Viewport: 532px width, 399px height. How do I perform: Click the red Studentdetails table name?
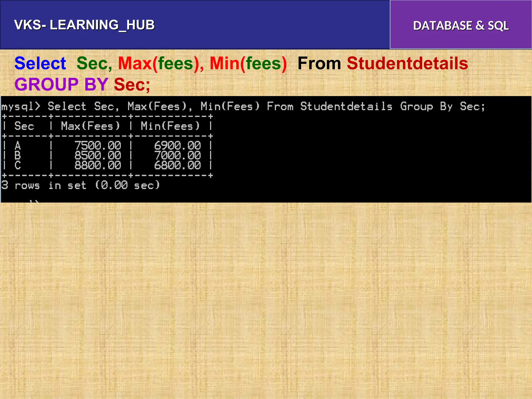407,63
